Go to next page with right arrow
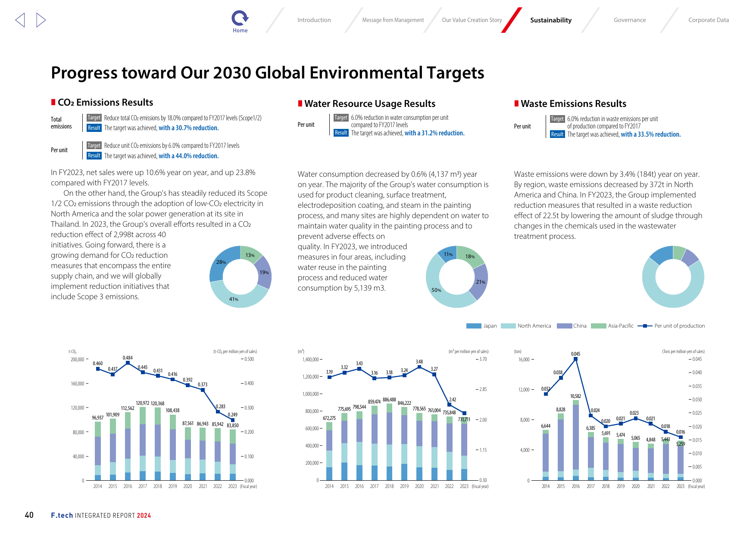756x535 pixels. pyautogui.click(x=41, y=20)
